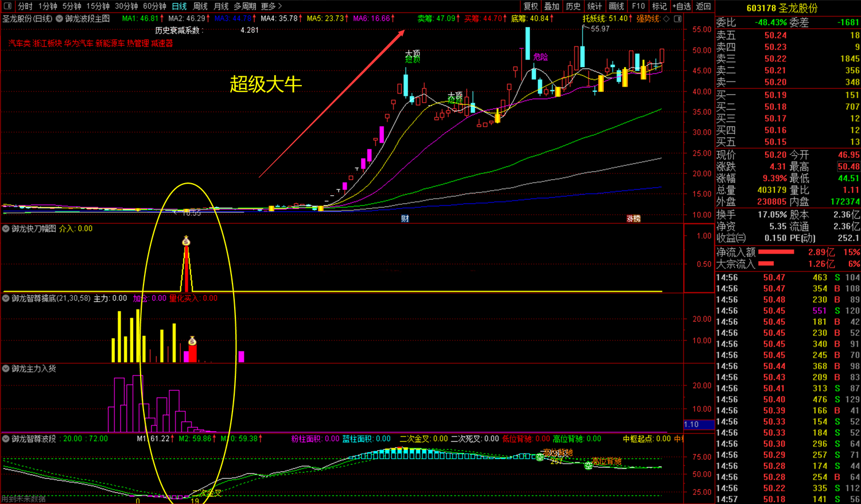Open the 多周期 multi-period view
The image size is (861, 504).
tap(245, 6)
